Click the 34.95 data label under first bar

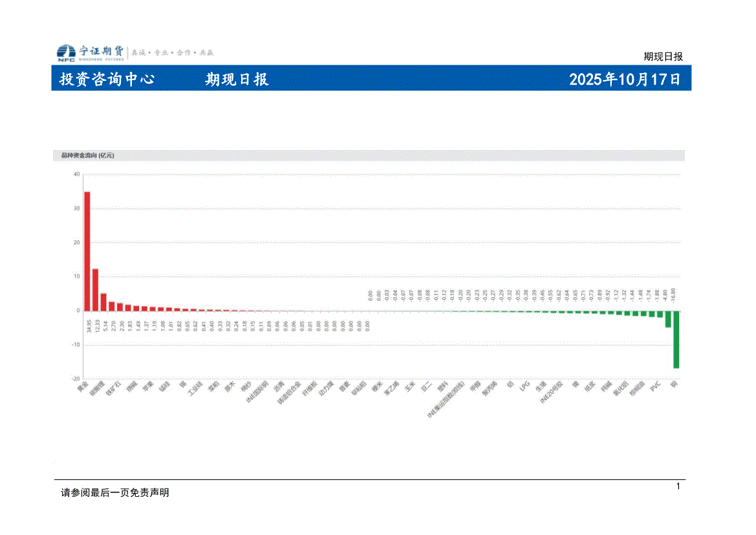point(88,325)
